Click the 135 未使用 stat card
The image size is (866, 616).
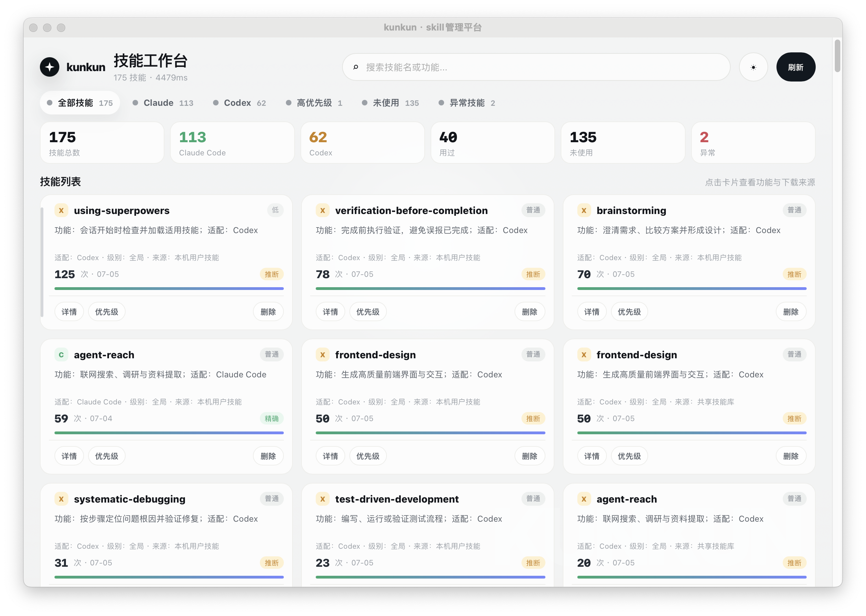coord(622,143)
